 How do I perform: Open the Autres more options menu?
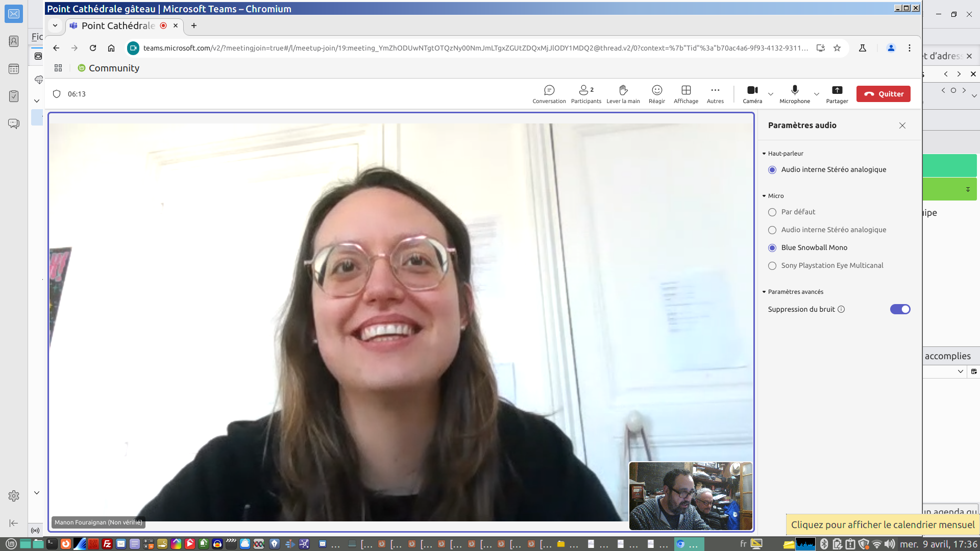(x=715, y=94)
